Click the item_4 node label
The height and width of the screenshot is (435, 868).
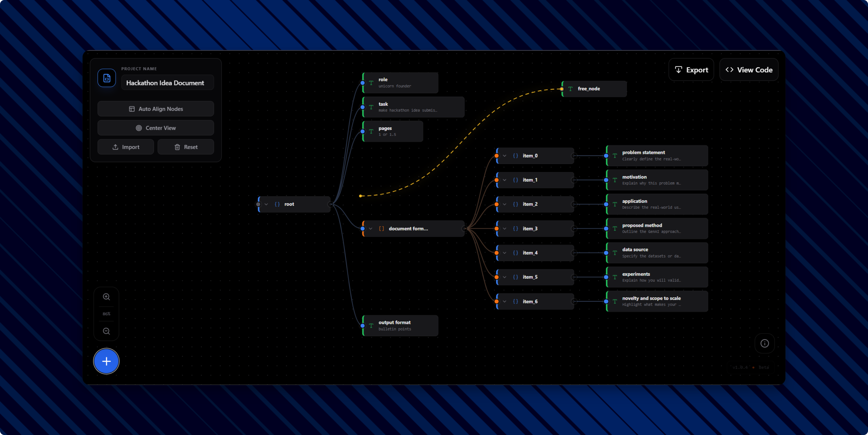[x=530, y=253]
